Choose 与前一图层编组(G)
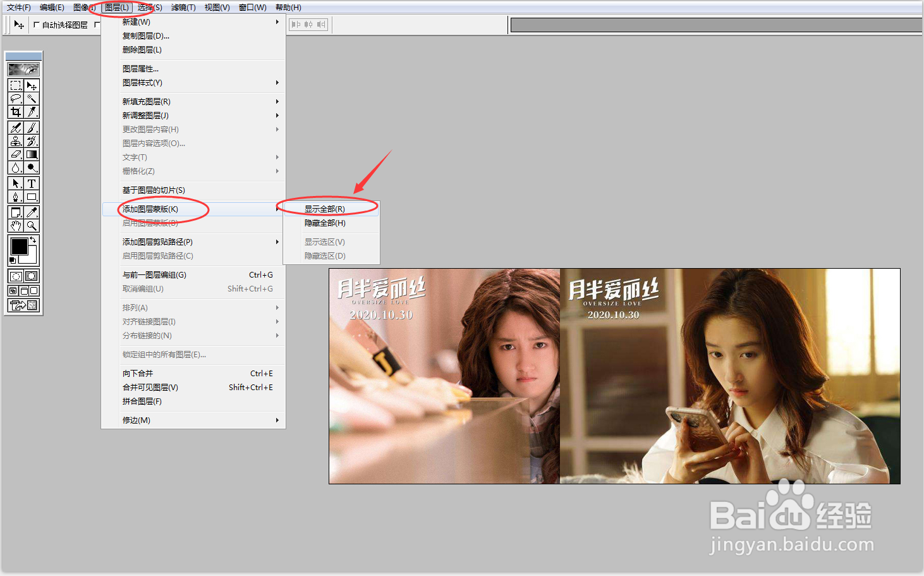The height and width of the screenshot is (576, 924). [193, 275]
